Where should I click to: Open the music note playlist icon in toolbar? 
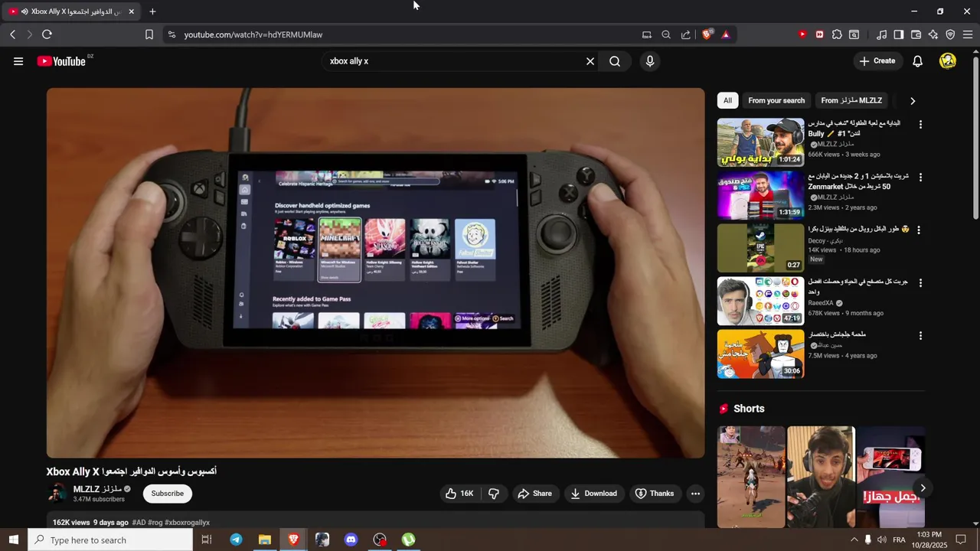coord(882,34)
